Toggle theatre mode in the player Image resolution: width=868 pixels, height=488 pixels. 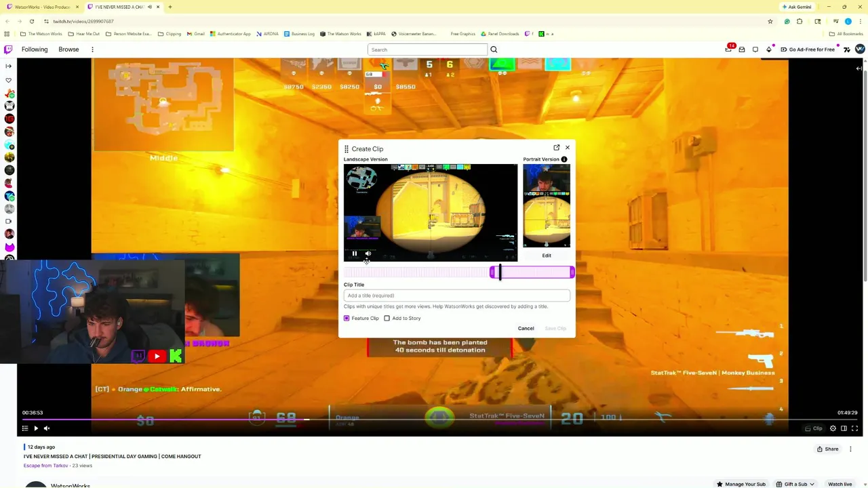[844, 428]
